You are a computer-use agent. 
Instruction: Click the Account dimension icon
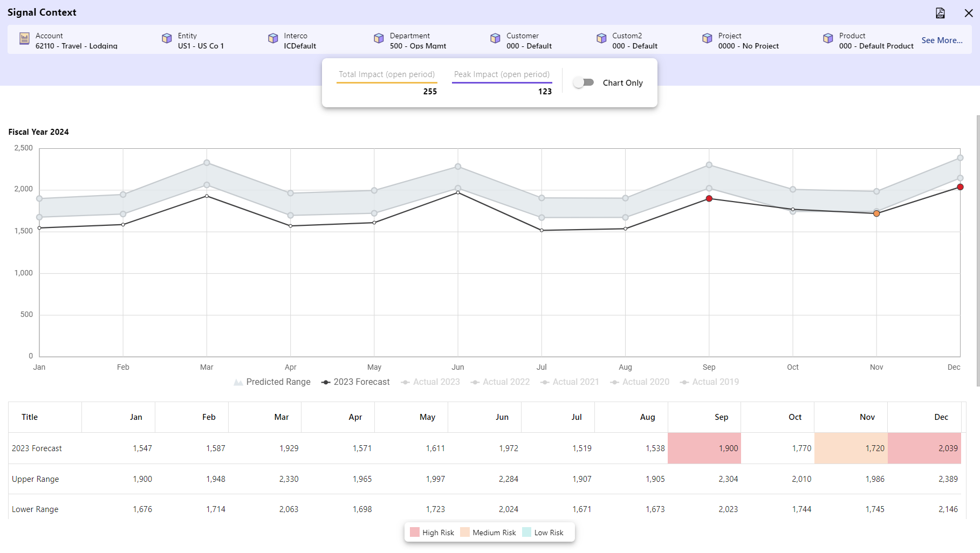click(24, 38)
